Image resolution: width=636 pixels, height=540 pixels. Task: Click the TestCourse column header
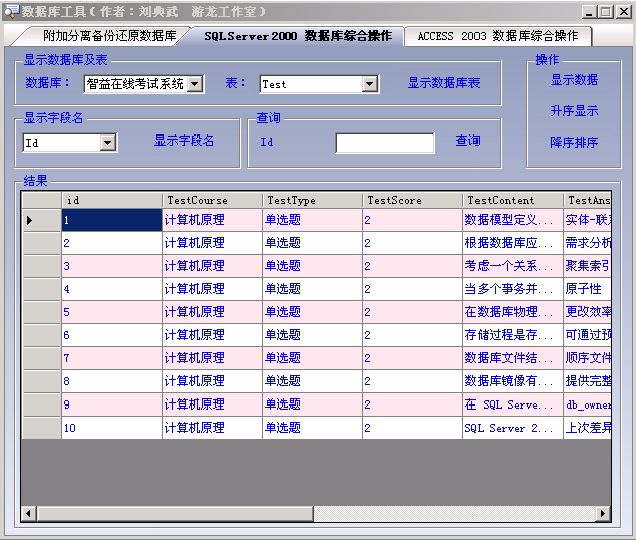pyautogui.click(x=212, y=200)
